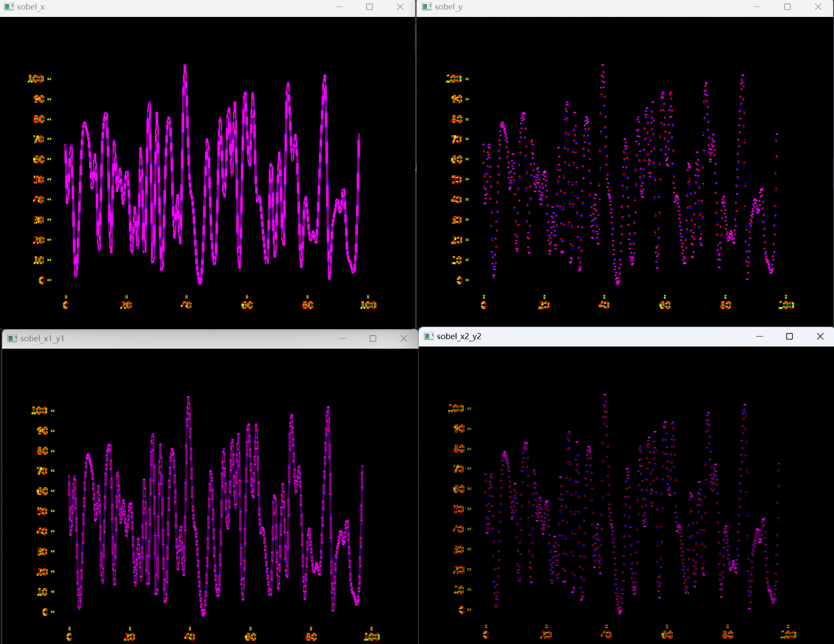Click the y-axis 50 label in sobel_x

[39, 179]
